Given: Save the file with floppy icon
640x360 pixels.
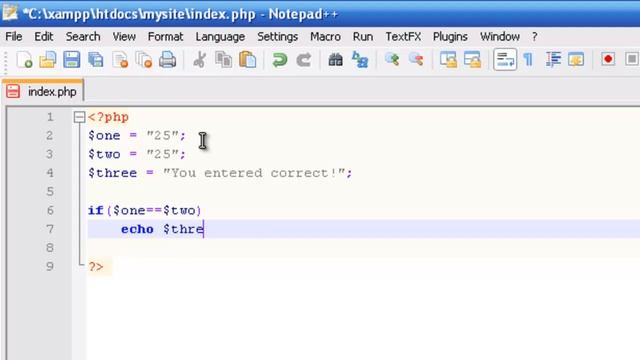Looking at the screenshot, I should click(71, 60).
